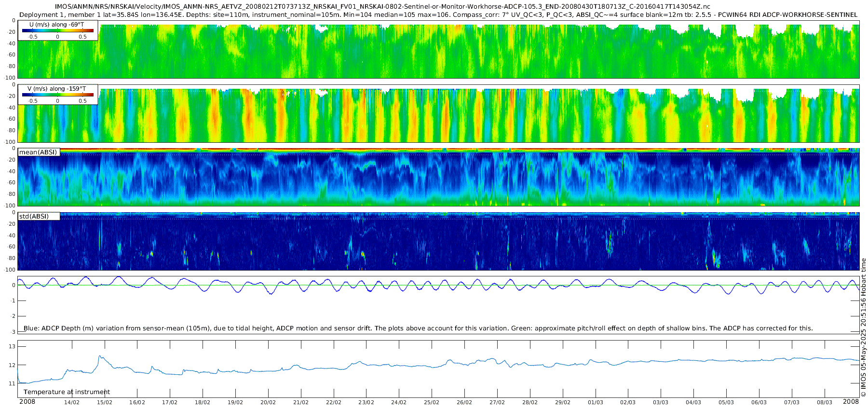Click the 14/02 date tick label
The image size is (868, 410).
[72, 402]
